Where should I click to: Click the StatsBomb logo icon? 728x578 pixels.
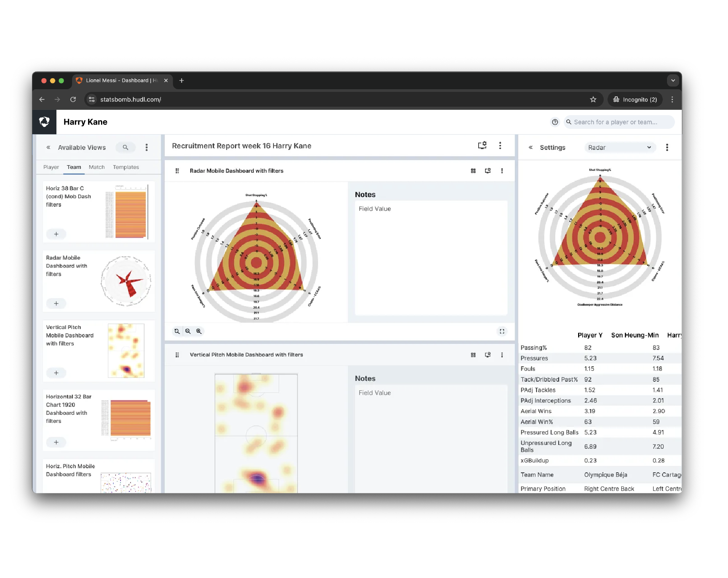tap(44, 122)
